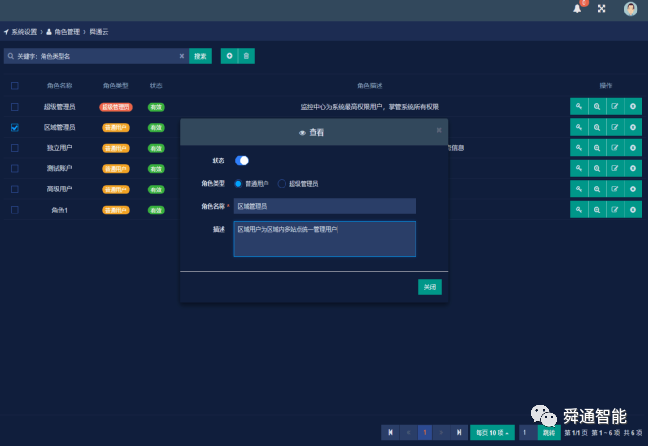
Task: View details magnifier for 测试账户 row
Action: click(x=597, y=168)
